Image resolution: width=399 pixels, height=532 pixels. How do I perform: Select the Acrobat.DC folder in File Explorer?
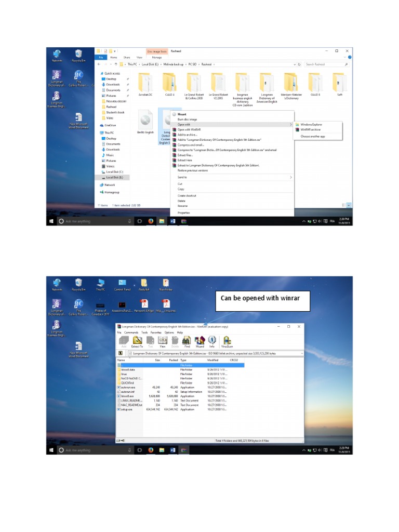[145, 85]
